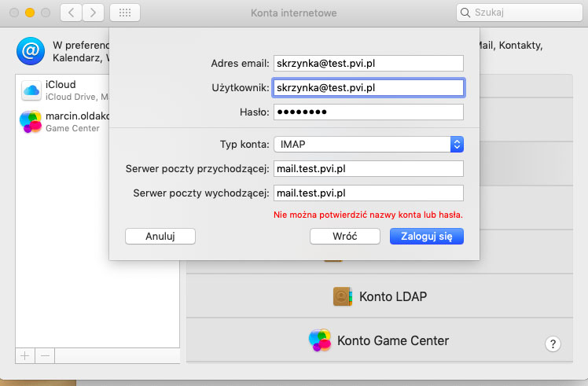Screen dimensions: 588x386
Task: Choose Konto LDAP account type
Action: click(380, 296)
